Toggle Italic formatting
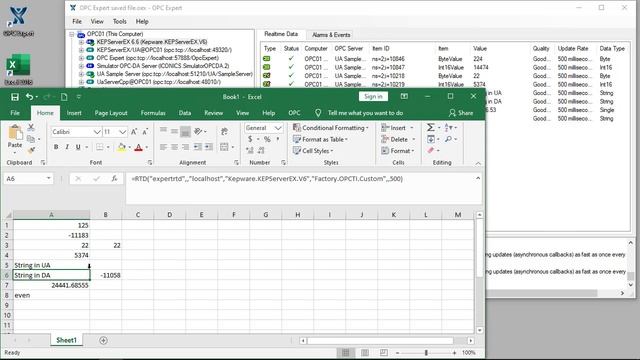Image resolution: width=640 pixels, height=360 pixels. pyautogui.click(x=67, y=147)
